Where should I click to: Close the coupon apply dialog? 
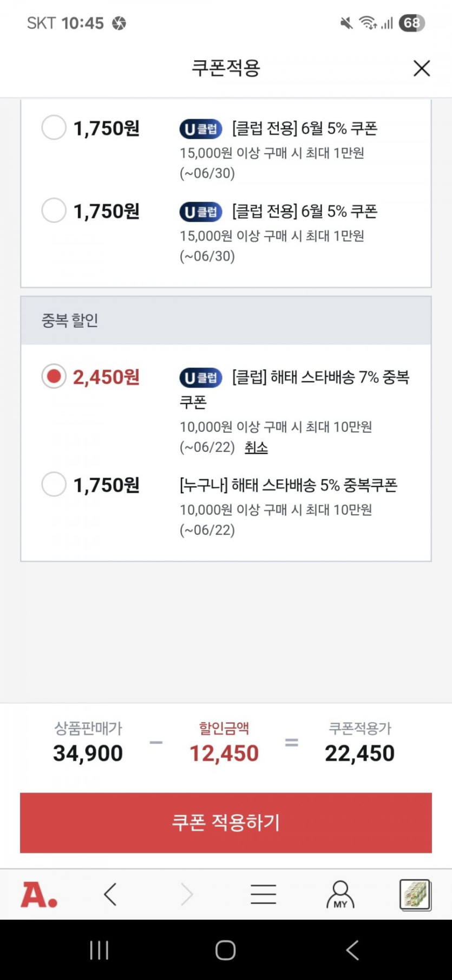click(421, 68)
